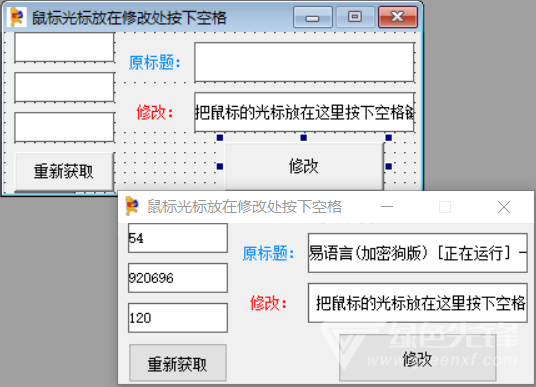Image resolution: width=536 pixels, height=387 pixels.
Task: Select the top empty edit box in design form
Action: pyautogui.click(x=64, y=47)
